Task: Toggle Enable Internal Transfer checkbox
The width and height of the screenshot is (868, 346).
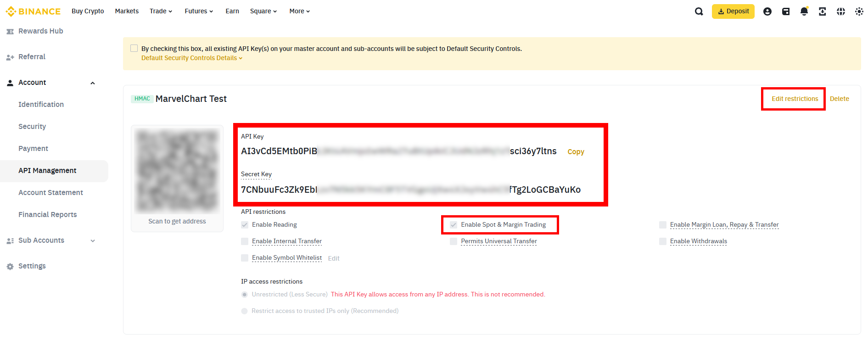Action: 245,241
